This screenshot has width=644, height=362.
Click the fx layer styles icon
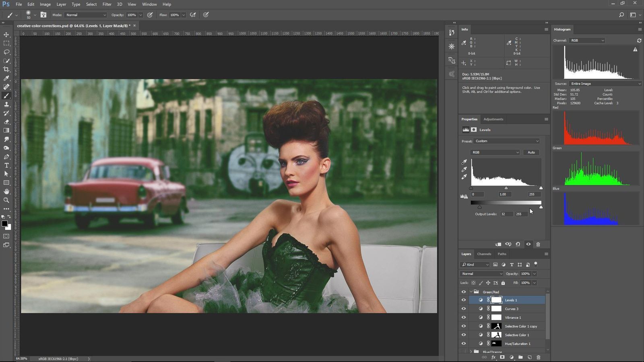tap(493, 357)
